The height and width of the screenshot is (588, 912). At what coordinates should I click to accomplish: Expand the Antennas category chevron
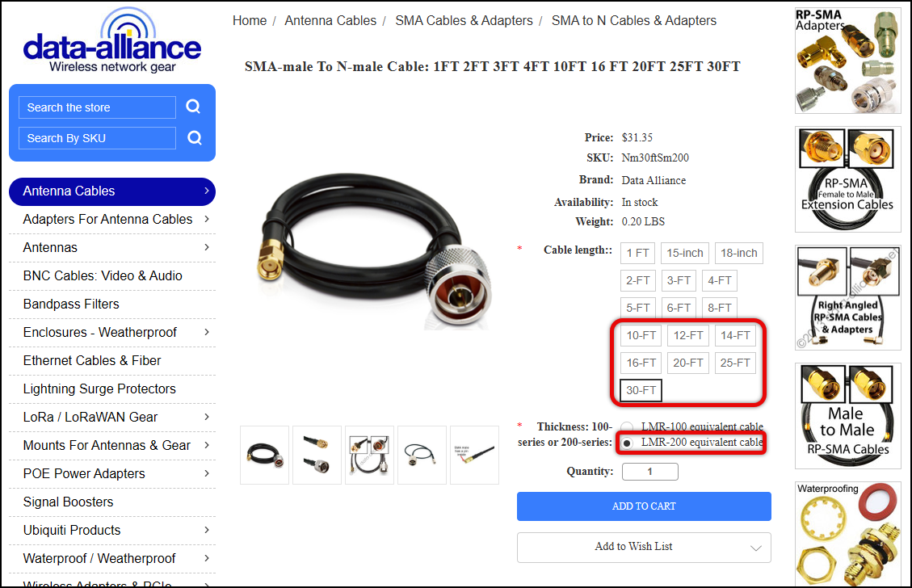[x=207, y=247]
